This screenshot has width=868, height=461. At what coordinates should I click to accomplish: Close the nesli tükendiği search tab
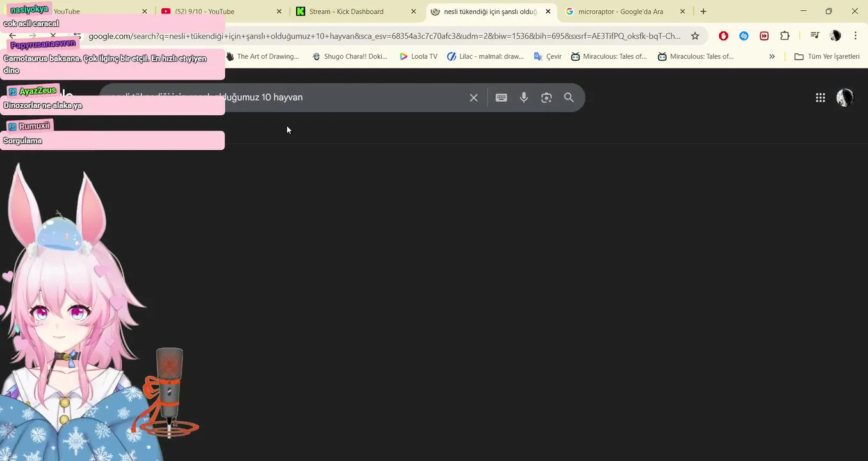548,12
